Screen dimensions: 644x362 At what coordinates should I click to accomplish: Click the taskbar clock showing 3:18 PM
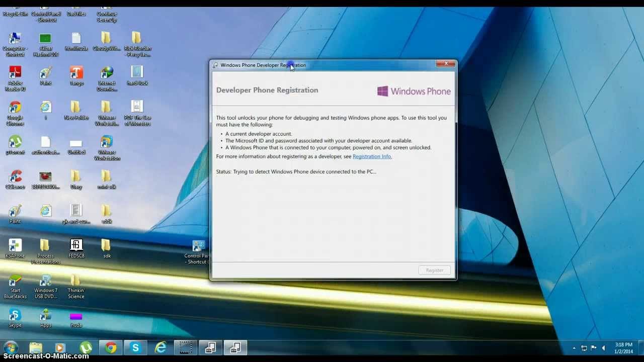(x=624, y=348)
